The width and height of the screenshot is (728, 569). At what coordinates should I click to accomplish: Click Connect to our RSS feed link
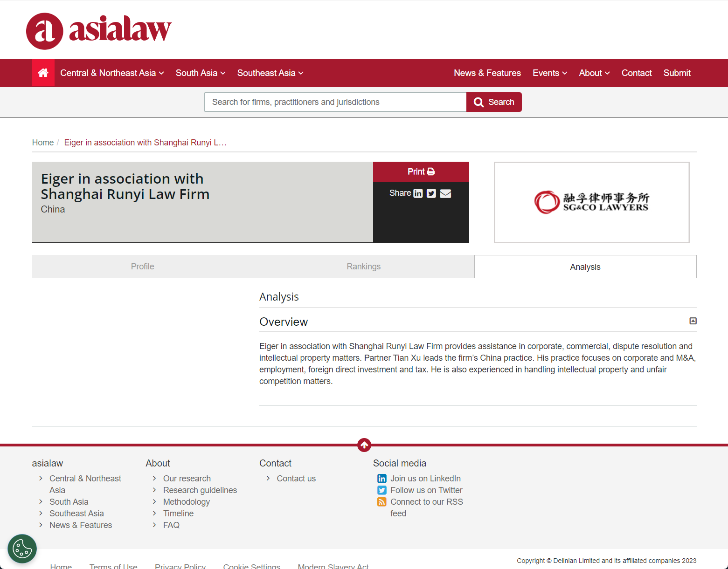pos(427,507)
